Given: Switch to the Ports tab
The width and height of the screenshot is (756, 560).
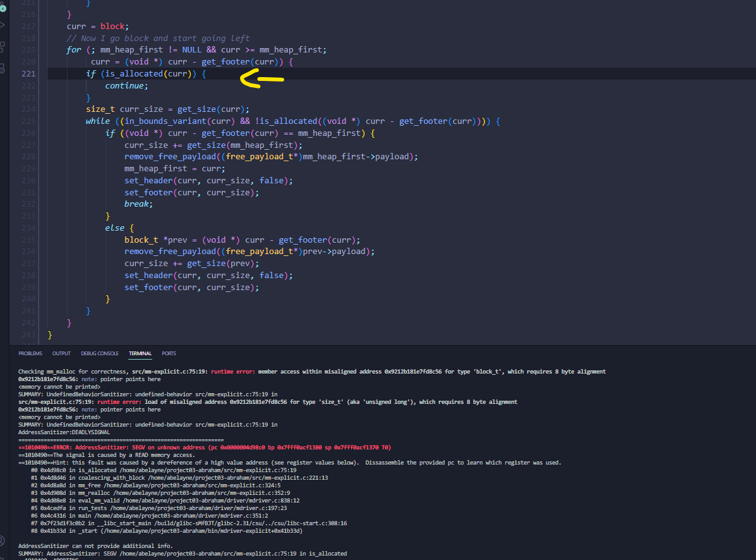Looking at the screenshot, I should 169,353.
